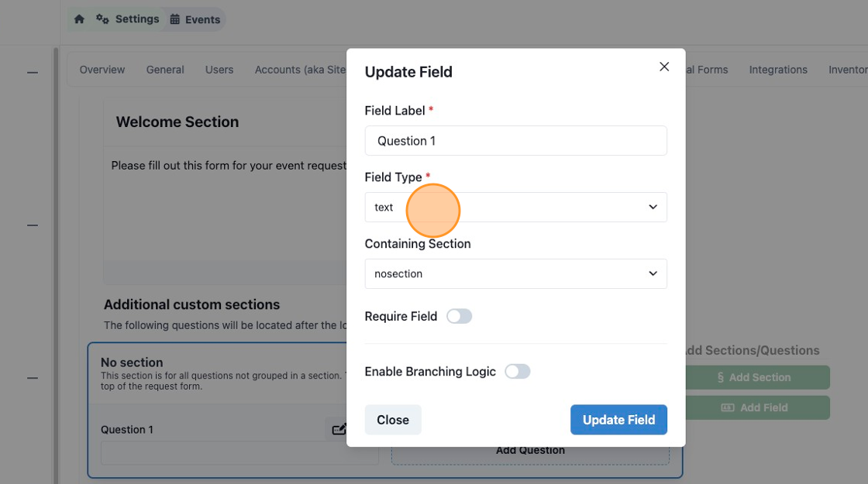This screenshot has width=868, height=484.
Task: Click the edit icon beside Question 1
Action: click(339, 429)
